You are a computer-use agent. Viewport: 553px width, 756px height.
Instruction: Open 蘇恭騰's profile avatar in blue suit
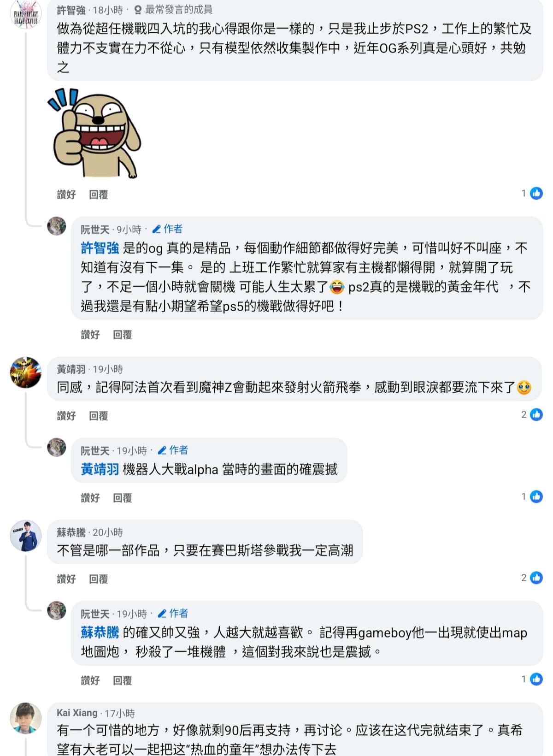click(x=26, y=536)
